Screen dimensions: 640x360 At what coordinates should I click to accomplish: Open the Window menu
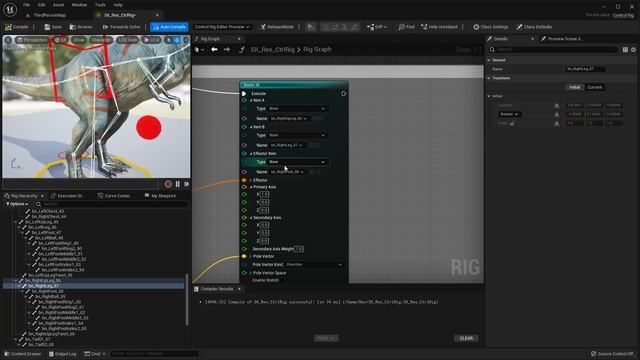(x=79, y=5)
